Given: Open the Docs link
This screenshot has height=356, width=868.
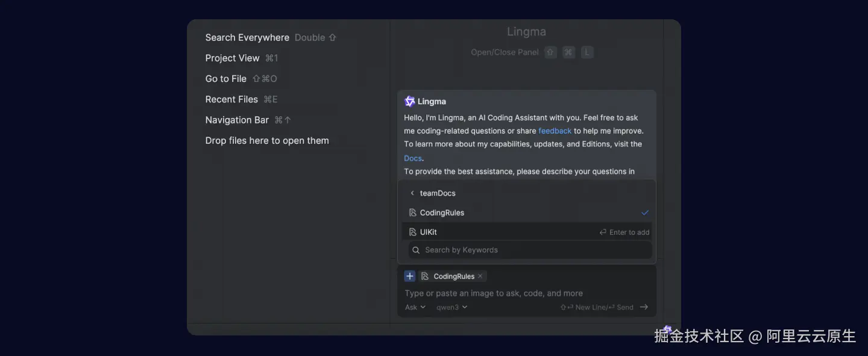Looking at the screenshot, I should coord(413,158).
